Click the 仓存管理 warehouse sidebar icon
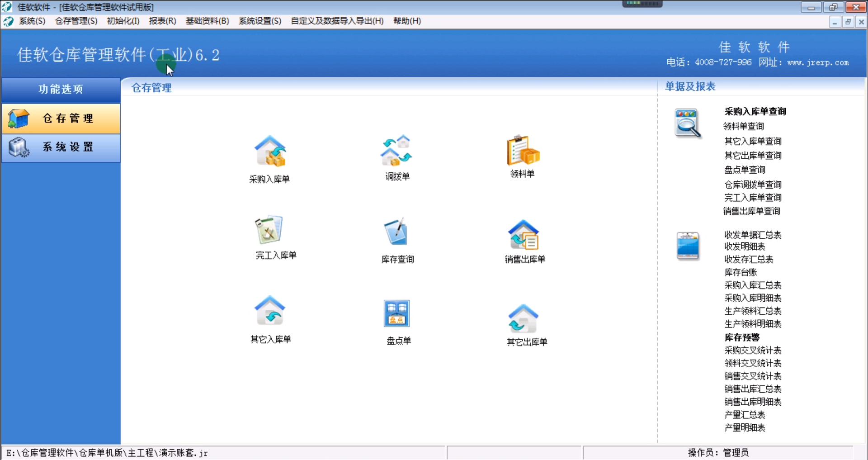The image size is (868, 460). coord(19,119)
